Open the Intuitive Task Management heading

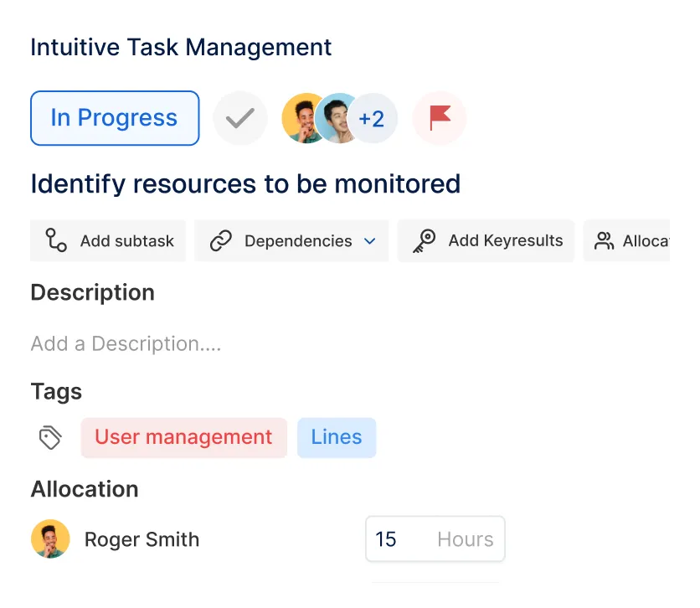click(180, 47)
